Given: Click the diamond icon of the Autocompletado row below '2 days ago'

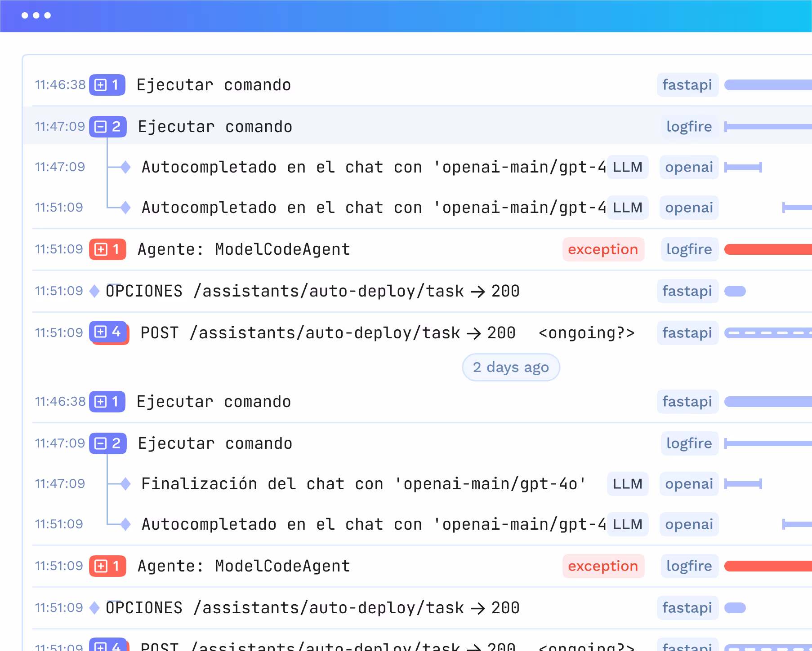Looking at the screenshot, I should tap(125, 524).
